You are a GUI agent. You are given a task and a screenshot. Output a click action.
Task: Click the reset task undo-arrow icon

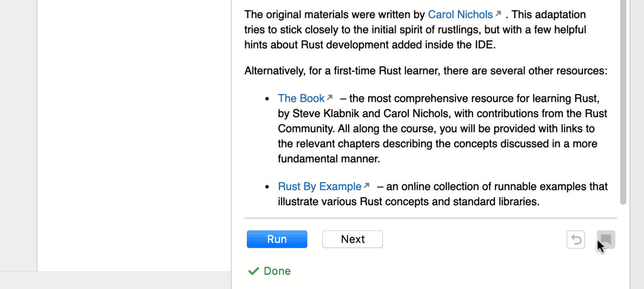576,240
